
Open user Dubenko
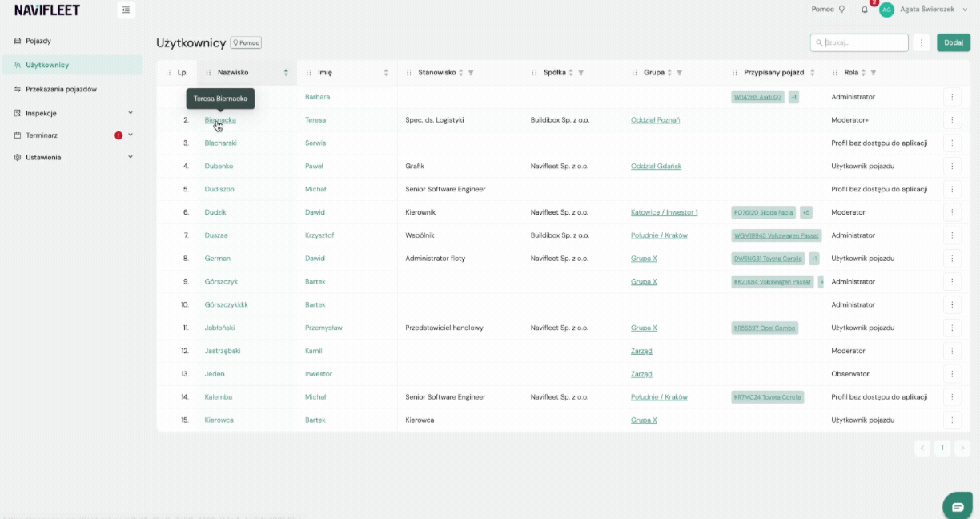click(219, 167)
